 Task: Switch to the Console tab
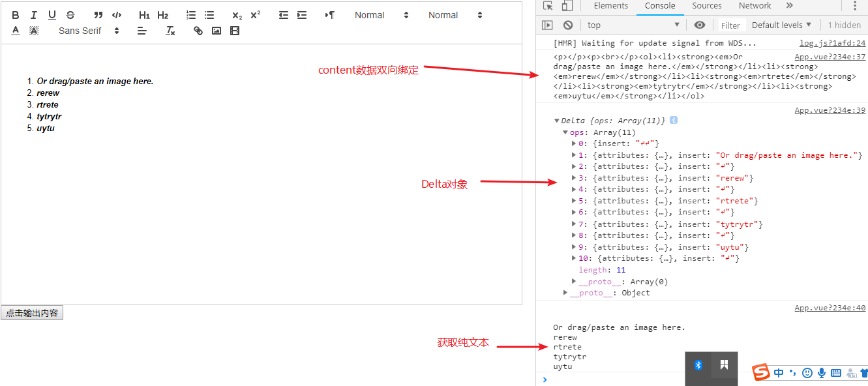[x=660, y=6]
